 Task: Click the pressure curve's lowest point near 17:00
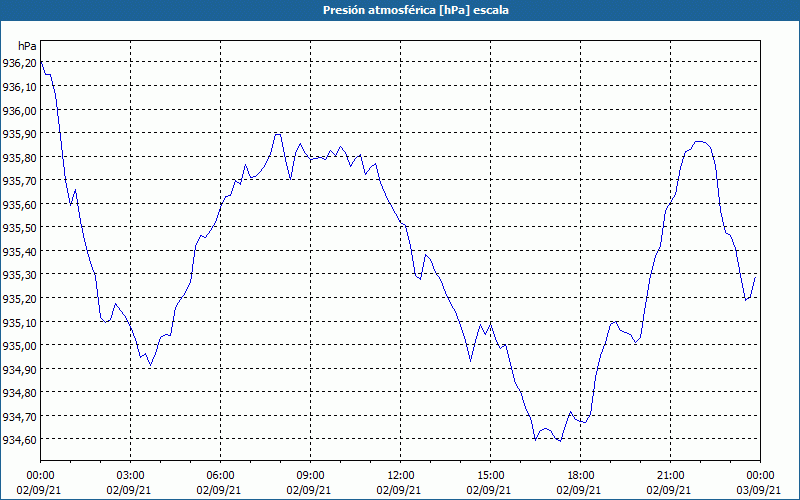(x=560, y=441)
